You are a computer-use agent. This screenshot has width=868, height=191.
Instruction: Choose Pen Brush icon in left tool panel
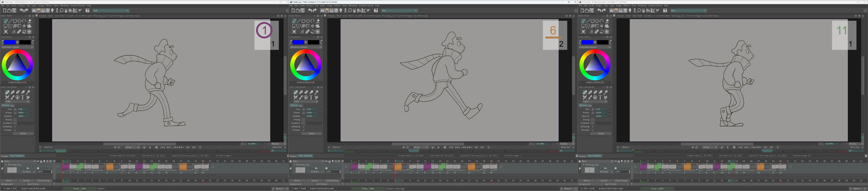[7, 92]
